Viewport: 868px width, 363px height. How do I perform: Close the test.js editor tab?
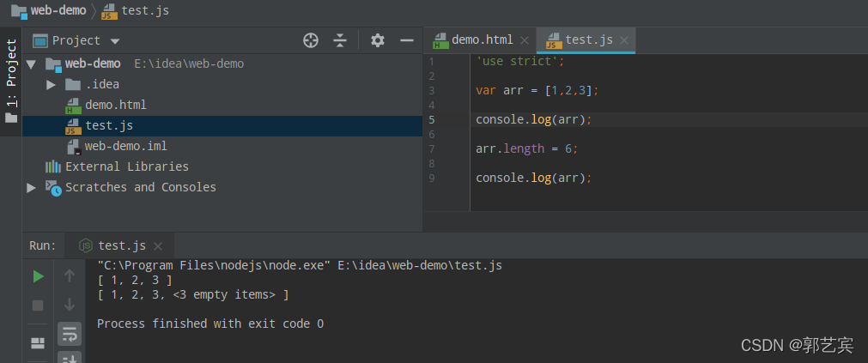tap(624, 40)
